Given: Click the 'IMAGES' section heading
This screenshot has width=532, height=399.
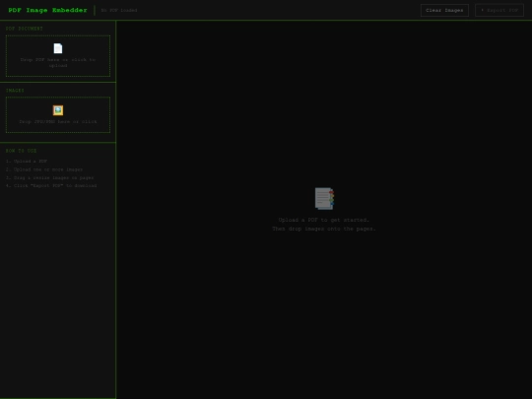Looking at the screenshot, I should 15,91.
